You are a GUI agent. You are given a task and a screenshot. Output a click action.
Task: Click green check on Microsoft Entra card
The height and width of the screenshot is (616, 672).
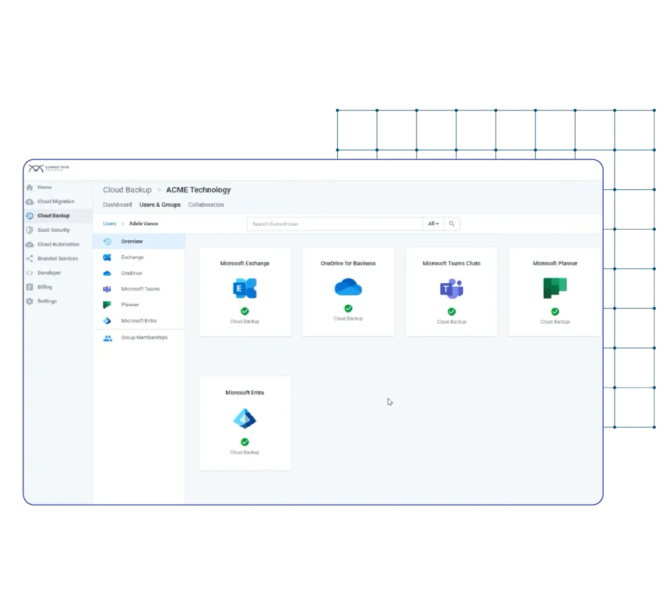245,442
